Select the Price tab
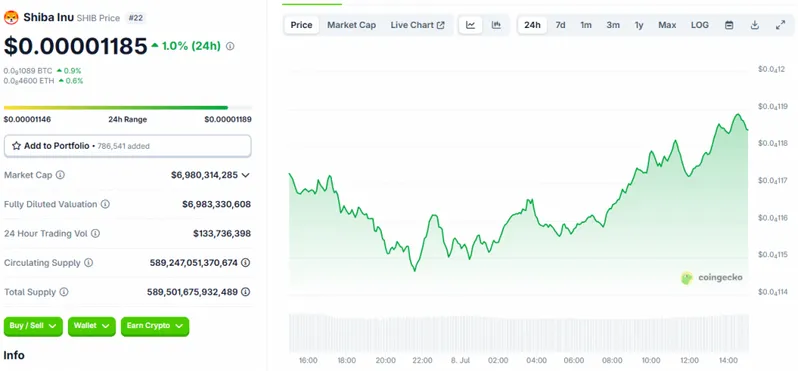Image resolution: width=798 pixels, height=371 pixels. 301,25
